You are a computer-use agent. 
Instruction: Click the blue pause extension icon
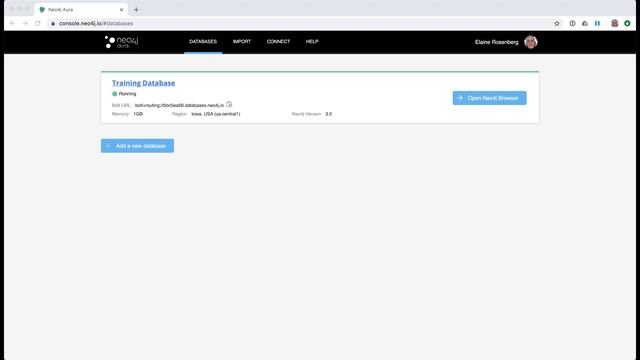click(597, 23)
